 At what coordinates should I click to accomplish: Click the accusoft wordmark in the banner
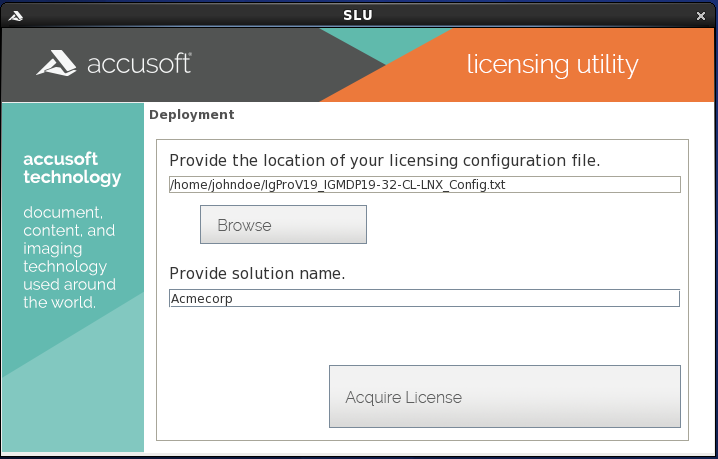[139, 65]
